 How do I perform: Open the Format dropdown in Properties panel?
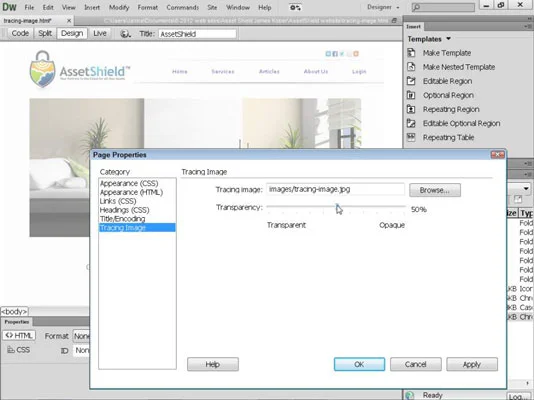(81, 336)
